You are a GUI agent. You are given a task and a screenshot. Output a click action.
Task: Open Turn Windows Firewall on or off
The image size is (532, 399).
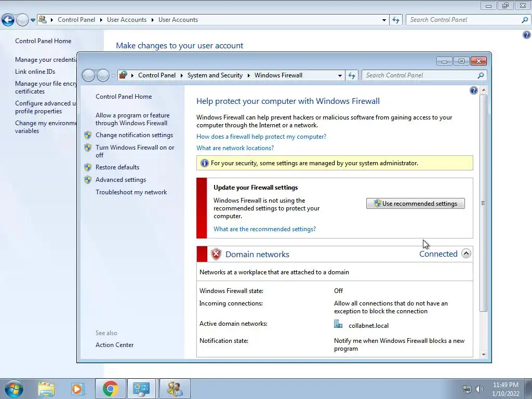[x=135, y=151]
